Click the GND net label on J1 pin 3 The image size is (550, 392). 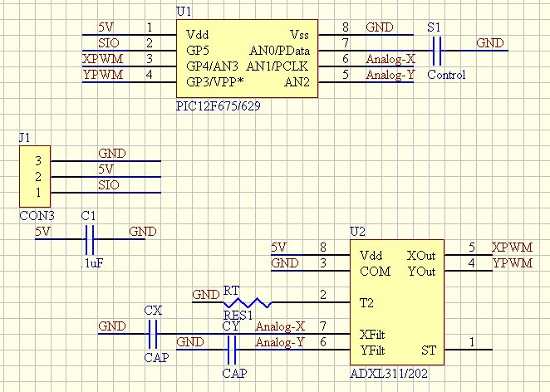pyautogui.click(x=112, y=154)
